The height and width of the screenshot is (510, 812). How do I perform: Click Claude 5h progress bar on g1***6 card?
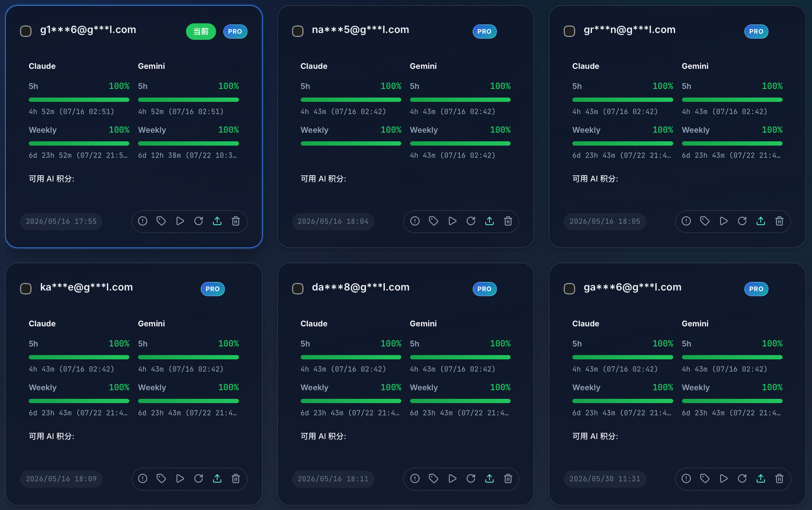point(79,100)
